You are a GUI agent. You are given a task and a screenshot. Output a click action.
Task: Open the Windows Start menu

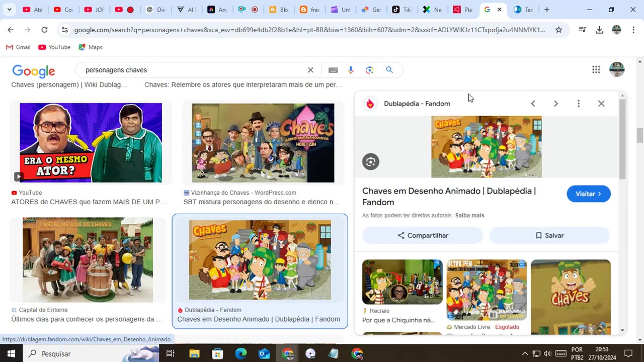11,353
